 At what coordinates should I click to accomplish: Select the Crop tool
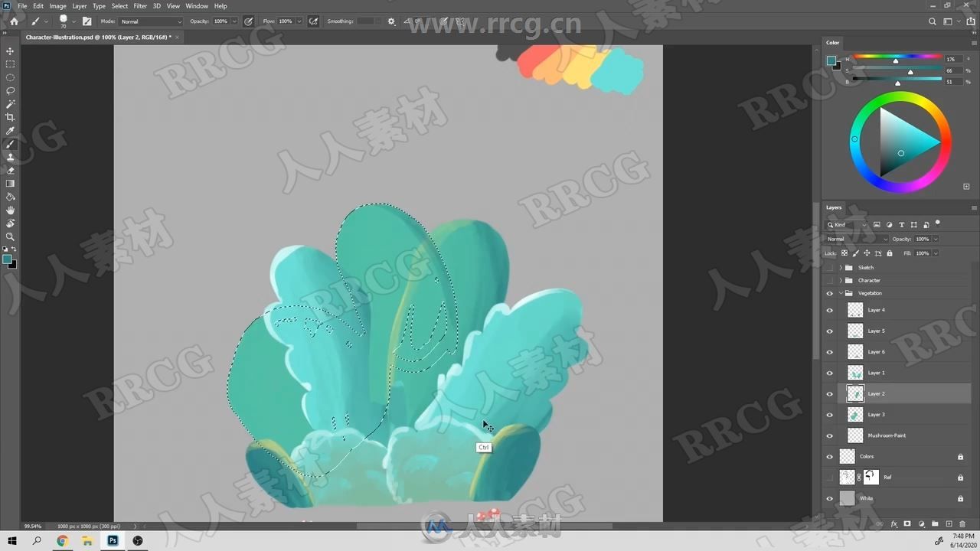click(10, 117)
